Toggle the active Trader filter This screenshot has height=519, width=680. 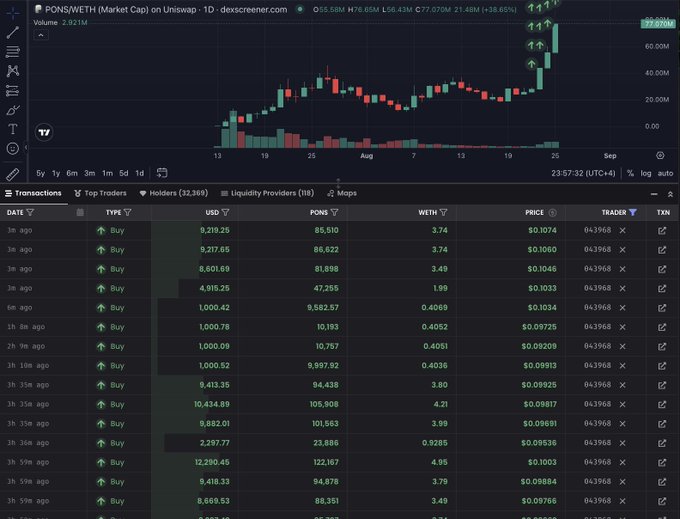(633, 212)
